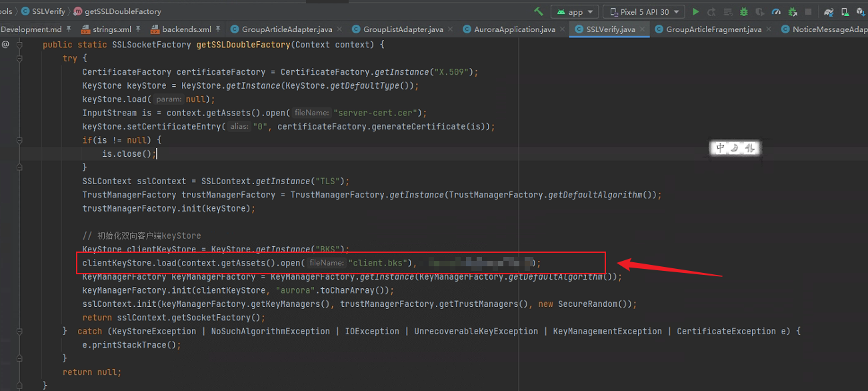
Task: Run the app with the green play icon
Action: click(696, 12)
